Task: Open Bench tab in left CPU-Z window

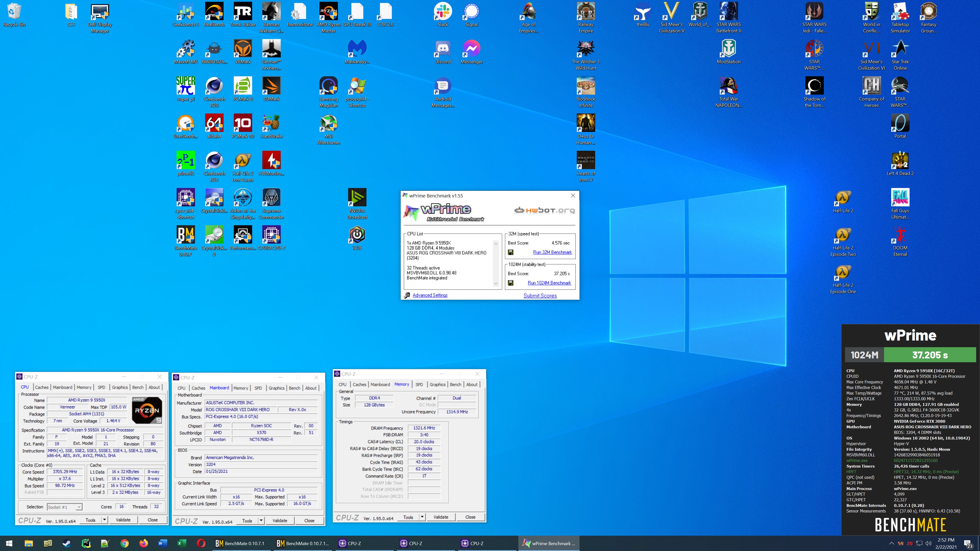Action: tap(138, 387)
